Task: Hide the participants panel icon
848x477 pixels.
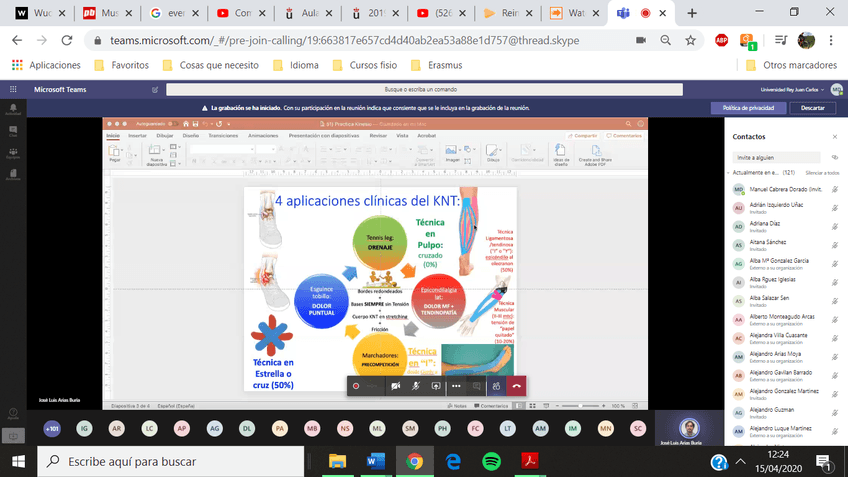Action: click(x=496, y=386)
